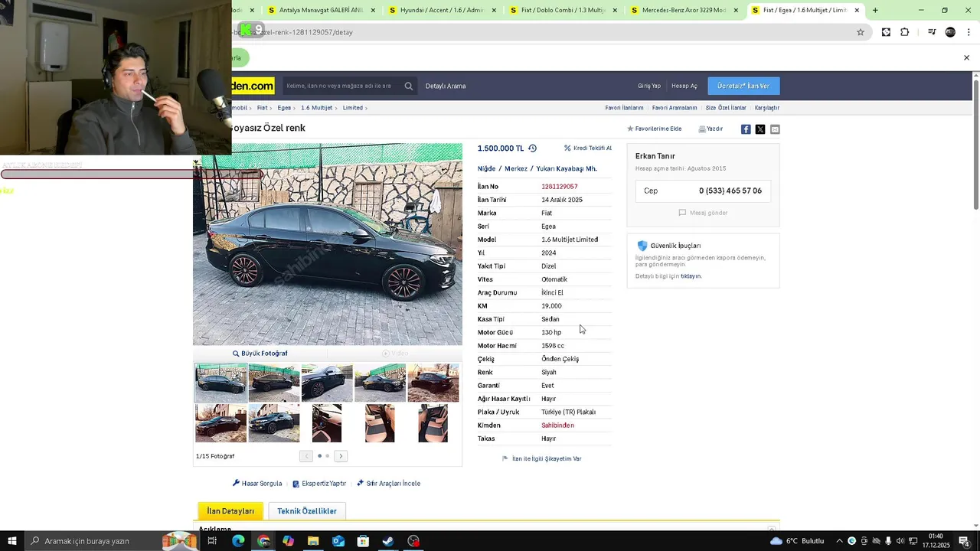Open Size Özel İlanlar
This screenshot has height=551, width=980.
(726, 108)
